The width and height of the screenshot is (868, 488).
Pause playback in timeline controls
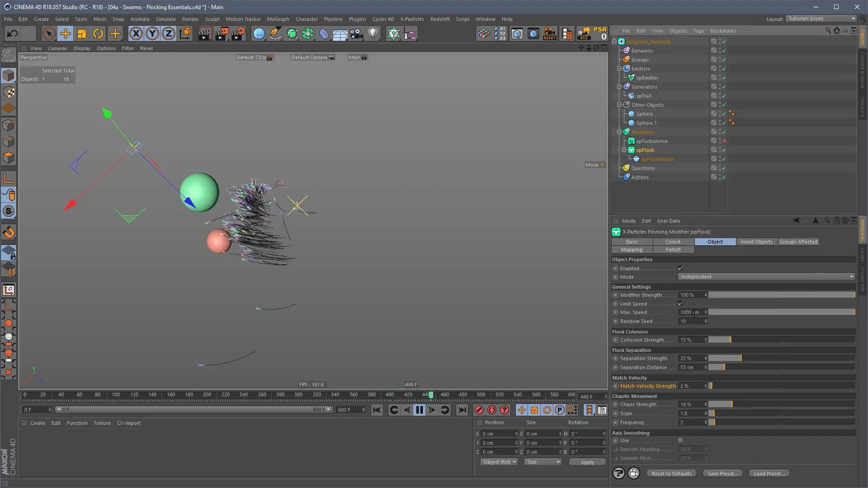419,410
